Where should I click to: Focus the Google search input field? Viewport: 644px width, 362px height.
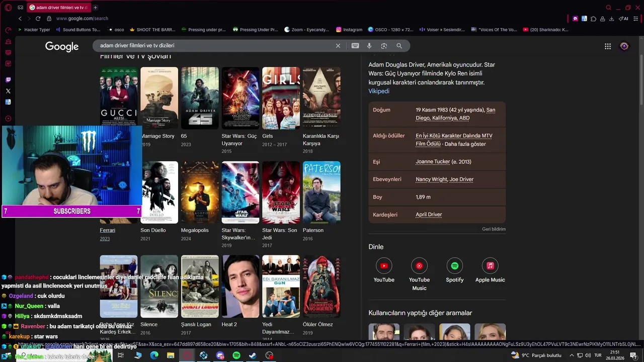click(x=216, y=46)
